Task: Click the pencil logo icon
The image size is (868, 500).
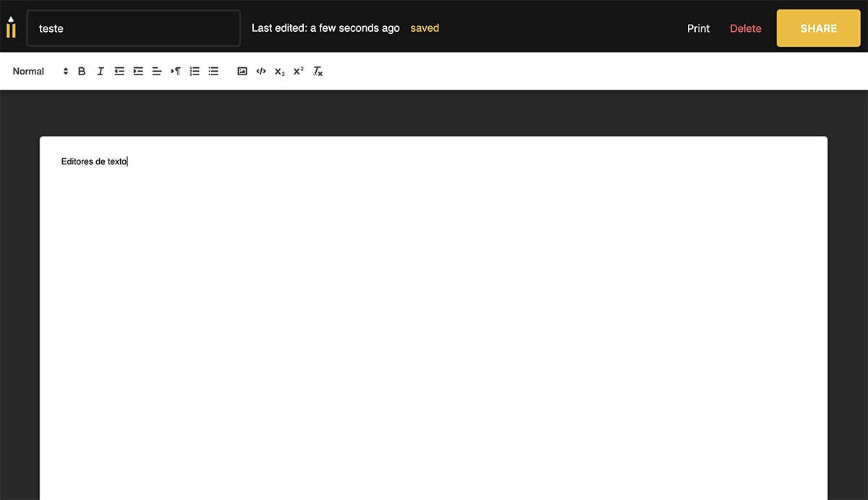Action: coord(11,27)
